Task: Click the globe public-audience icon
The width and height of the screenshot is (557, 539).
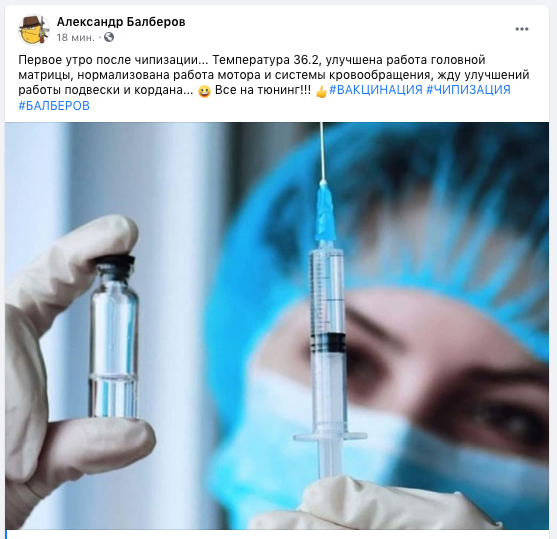Action: pos(109,37)
